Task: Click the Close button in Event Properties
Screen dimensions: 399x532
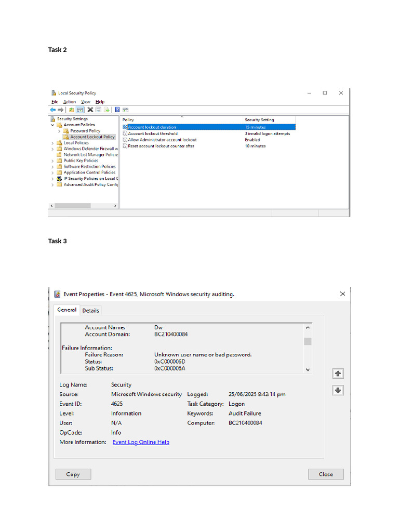Action: [326, 474]
